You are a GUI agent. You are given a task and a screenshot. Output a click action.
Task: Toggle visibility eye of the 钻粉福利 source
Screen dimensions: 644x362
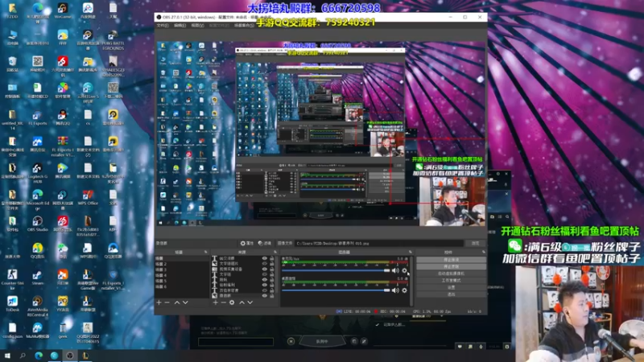pos(265,285)
